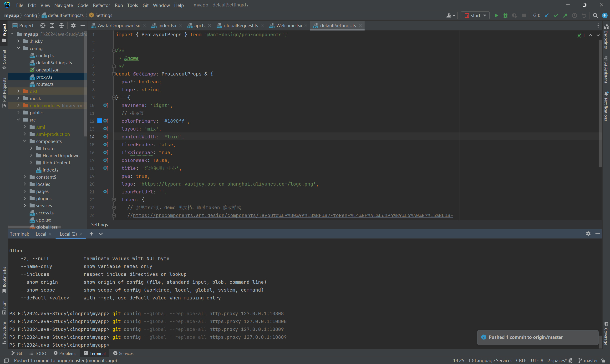Toggle the Pull Requests tool window
The image size is (610, 364).
point(4,93)
